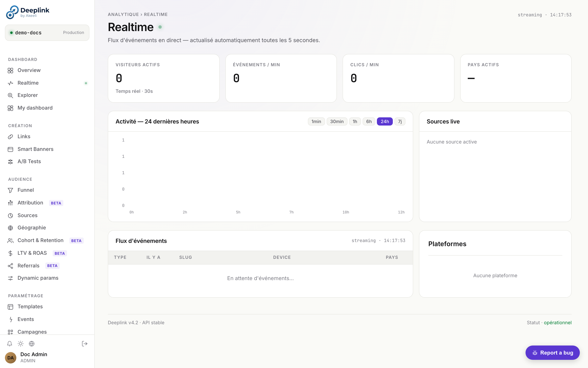Click the TYPE column header

point(120,258)
